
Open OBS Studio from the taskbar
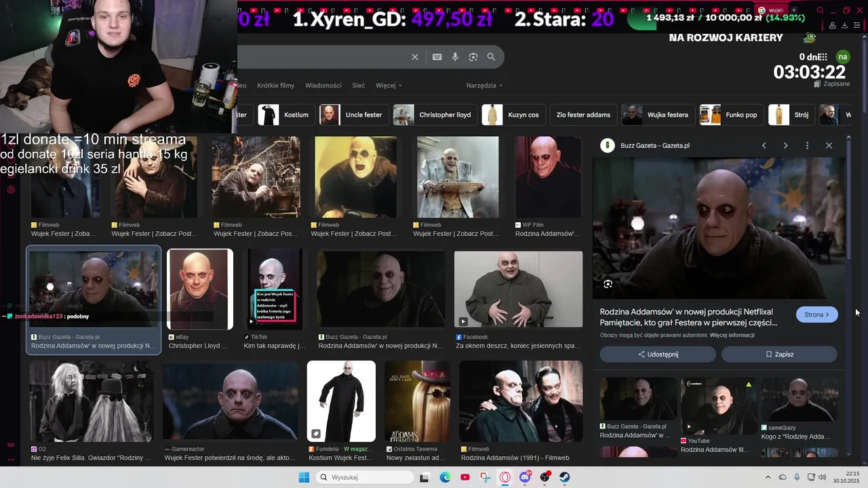545,477
